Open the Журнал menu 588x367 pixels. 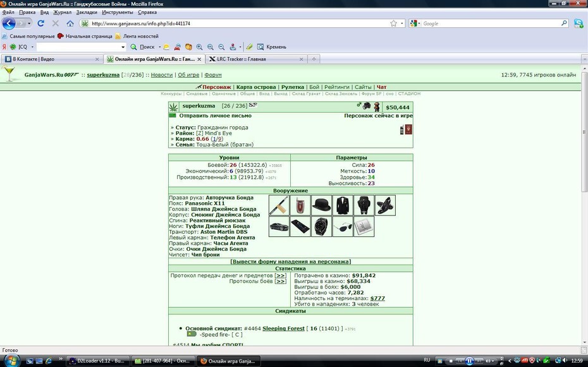[62, 12]
